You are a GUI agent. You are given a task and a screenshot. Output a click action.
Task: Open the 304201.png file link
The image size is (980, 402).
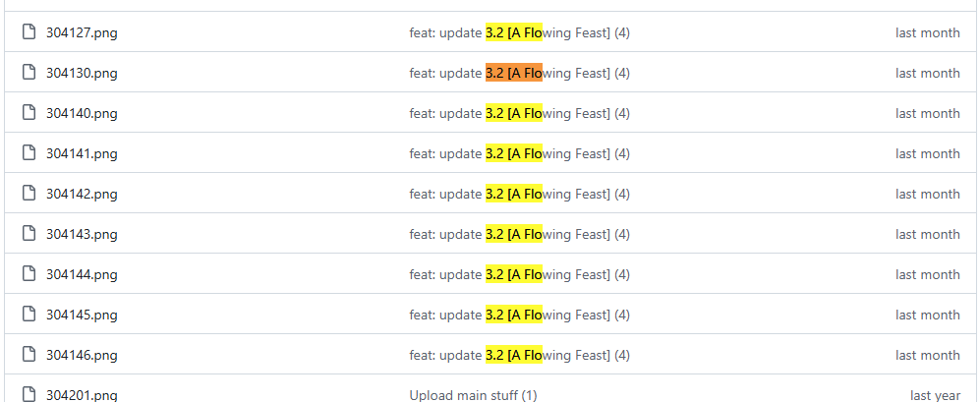coord(82,395)
